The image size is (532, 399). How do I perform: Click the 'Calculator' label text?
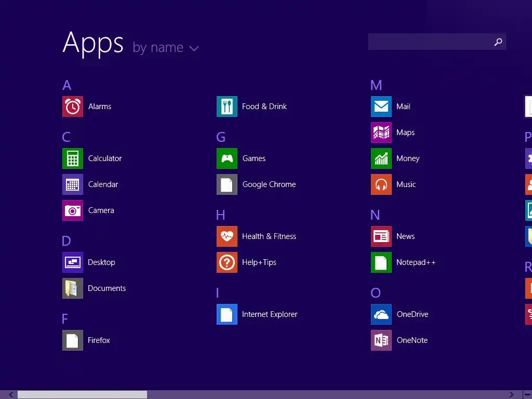click(105, 158)
